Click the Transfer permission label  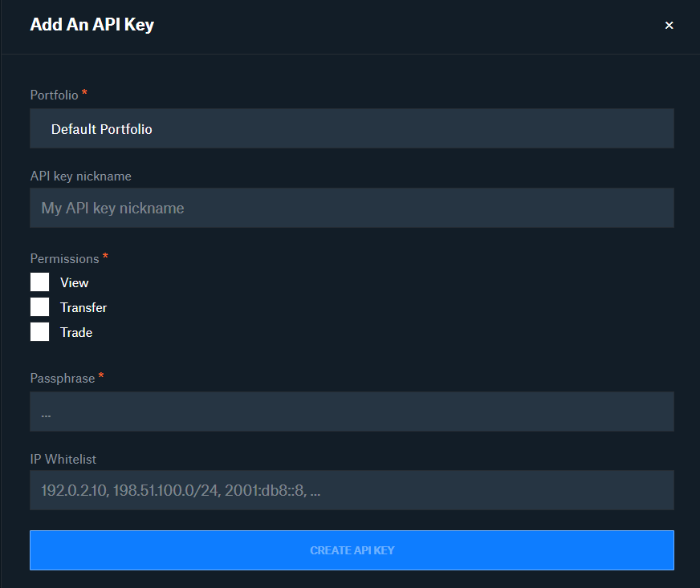tap(83, 308)
